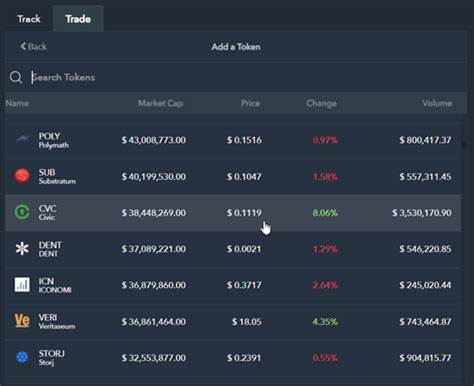474x386 pixels.
Task: Select the CVC Civic token name
Action: [x=47, y=212]
